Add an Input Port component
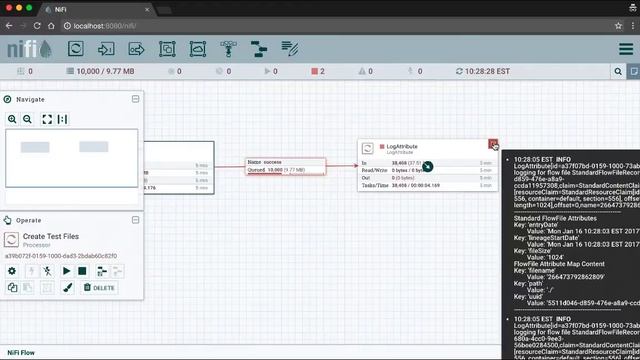The height and width of the screenshot is (360, 640). pos(106,49)
